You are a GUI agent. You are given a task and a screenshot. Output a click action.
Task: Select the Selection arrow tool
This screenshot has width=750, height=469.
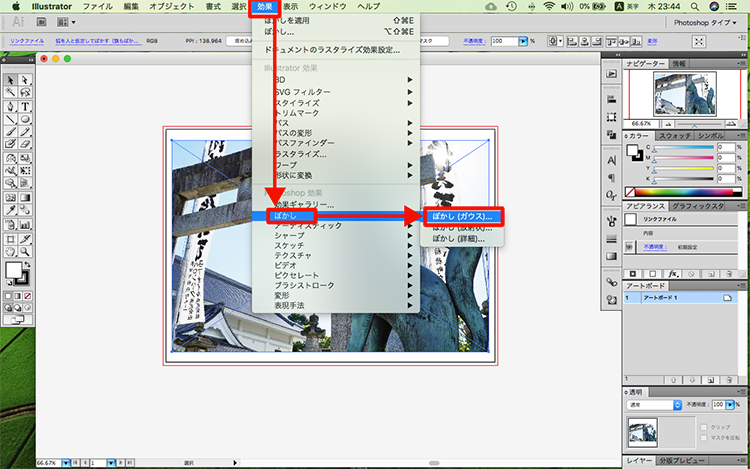tap(10, 80)
